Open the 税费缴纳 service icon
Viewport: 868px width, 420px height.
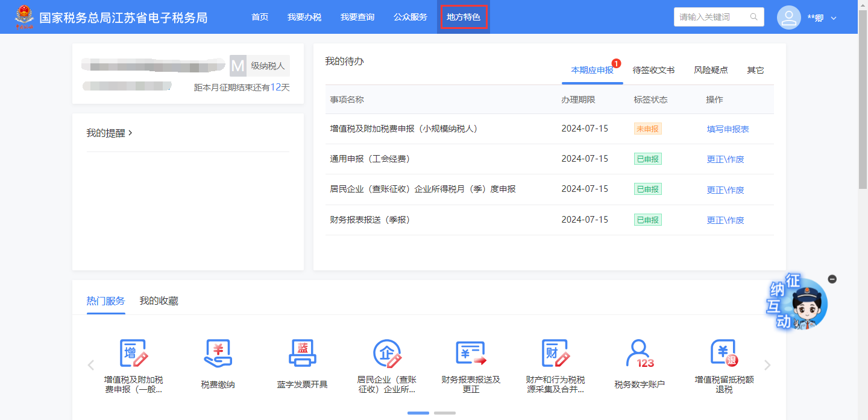coord(218,354)
